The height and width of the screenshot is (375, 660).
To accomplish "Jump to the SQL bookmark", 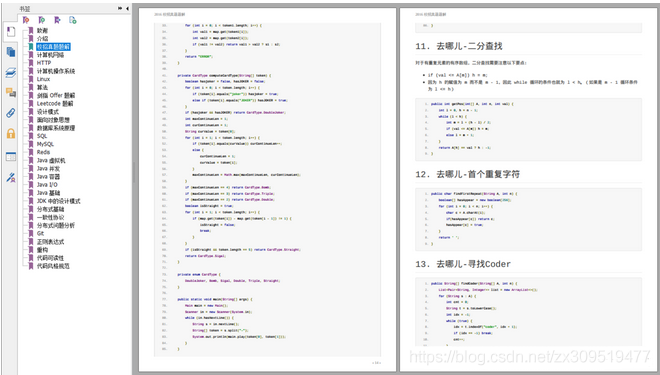I will [42, 136].
